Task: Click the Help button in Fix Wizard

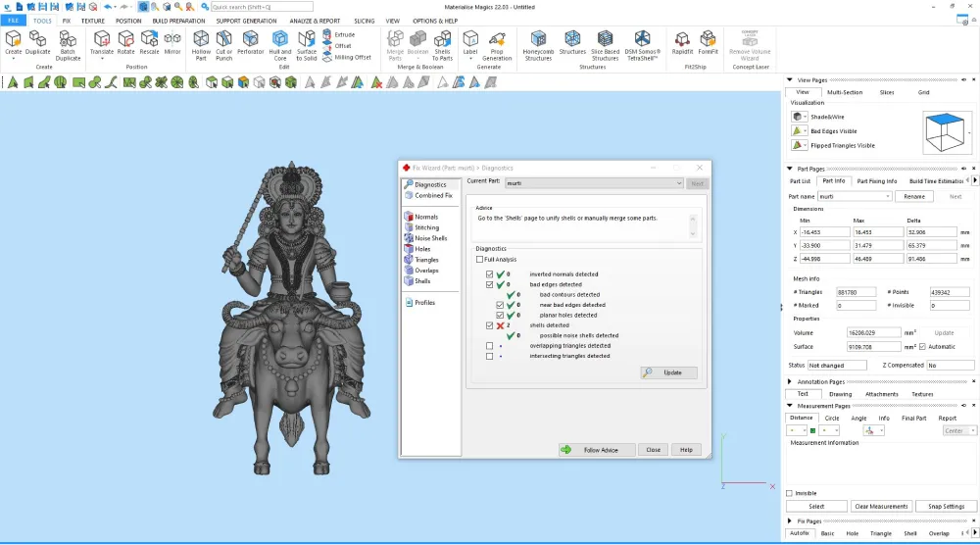Action: 686,450
